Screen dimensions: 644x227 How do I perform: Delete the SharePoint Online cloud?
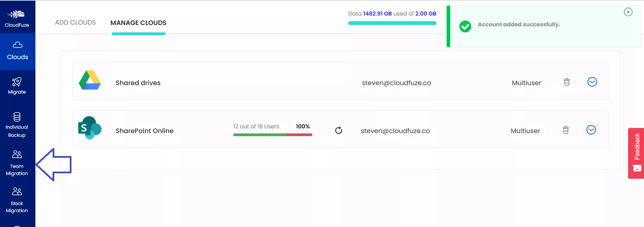pos(566,130)
